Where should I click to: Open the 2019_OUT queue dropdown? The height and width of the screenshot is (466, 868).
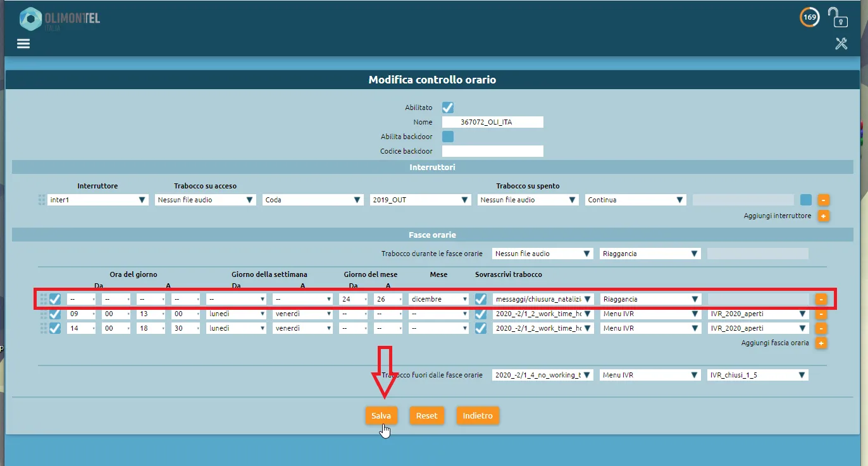(420, 200)
